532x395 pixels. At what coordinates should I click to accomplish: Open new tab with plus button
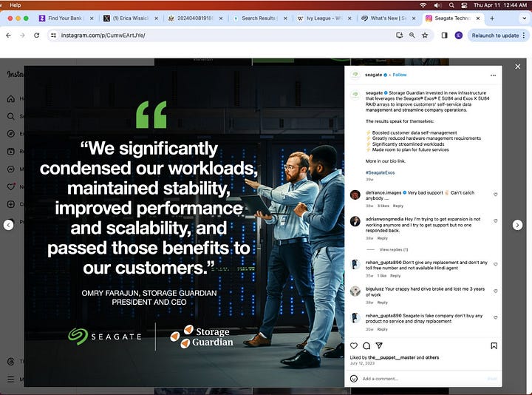492,18
